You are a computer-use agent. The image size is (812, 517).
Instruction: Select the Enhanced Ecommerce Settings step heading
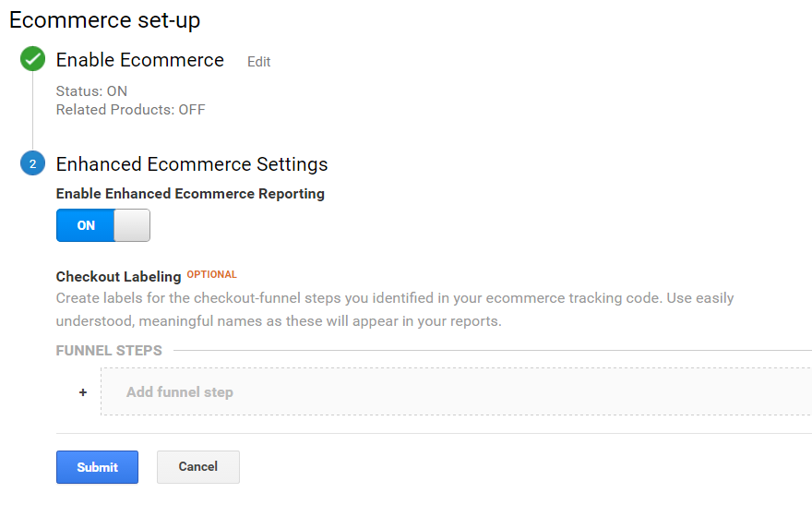click(192, 164)
